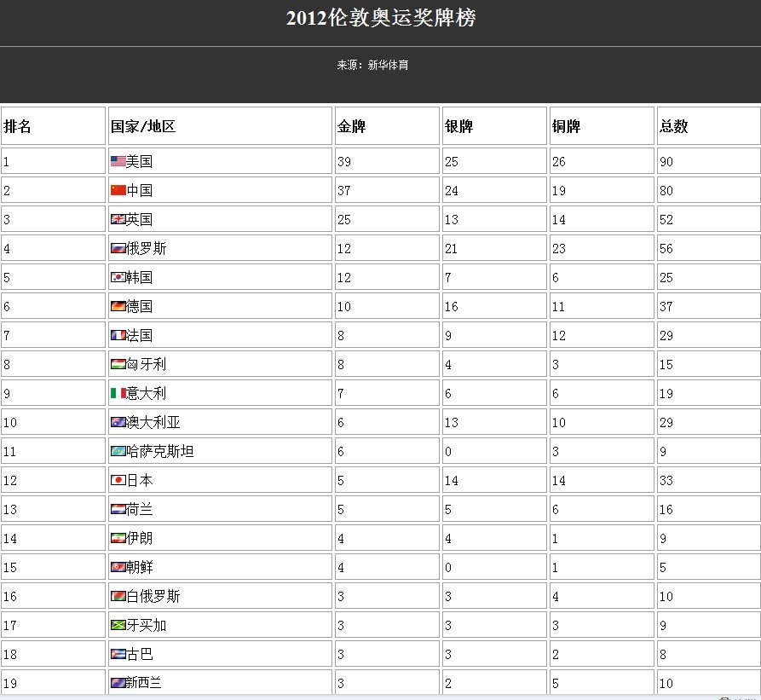
Task: Click country name 韩国
Action: (x=139, y=277)
